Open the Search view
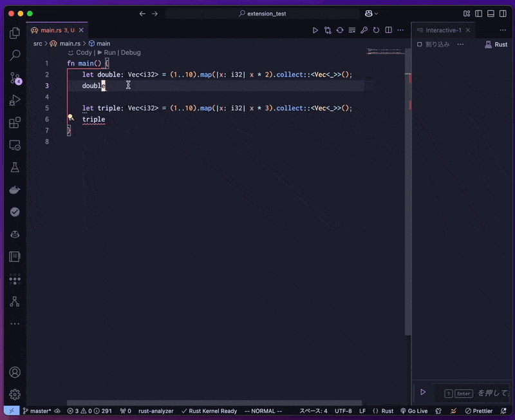 click(15, 55)
